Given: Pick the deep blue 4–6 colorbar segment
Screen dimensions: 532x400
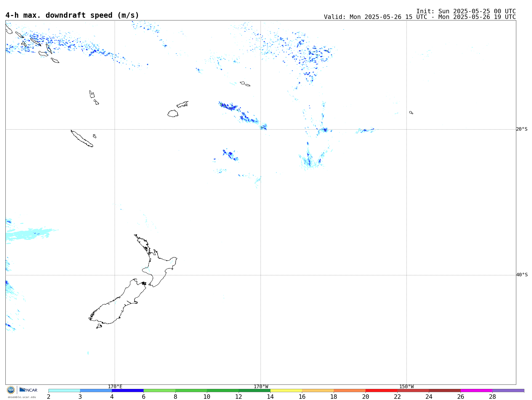Looking at the screenshot, I should click(x=128, y=391).
